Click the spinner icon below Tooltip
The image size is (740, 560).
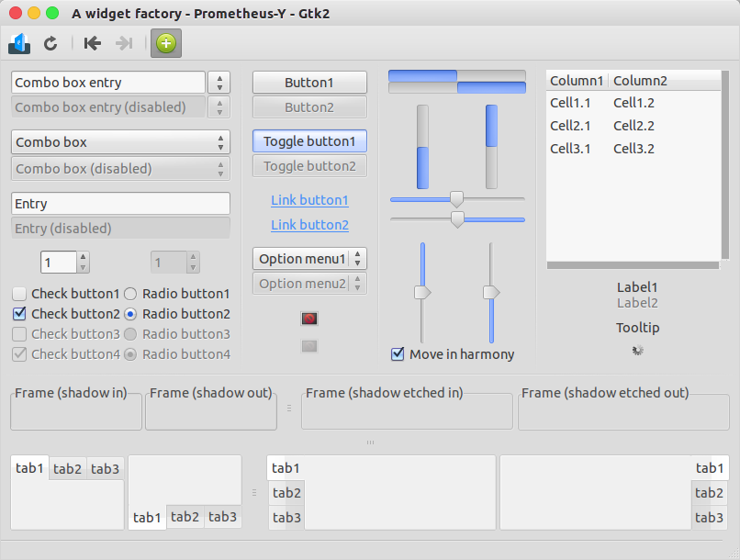637,350
